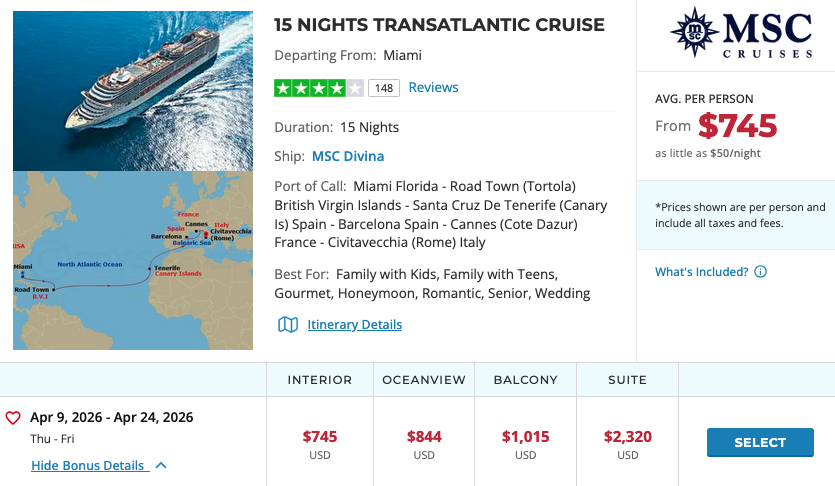Choose the $745 Interior price
This screenshot has width=835, height=486.
pyautogui.click(x=320, y=437)
